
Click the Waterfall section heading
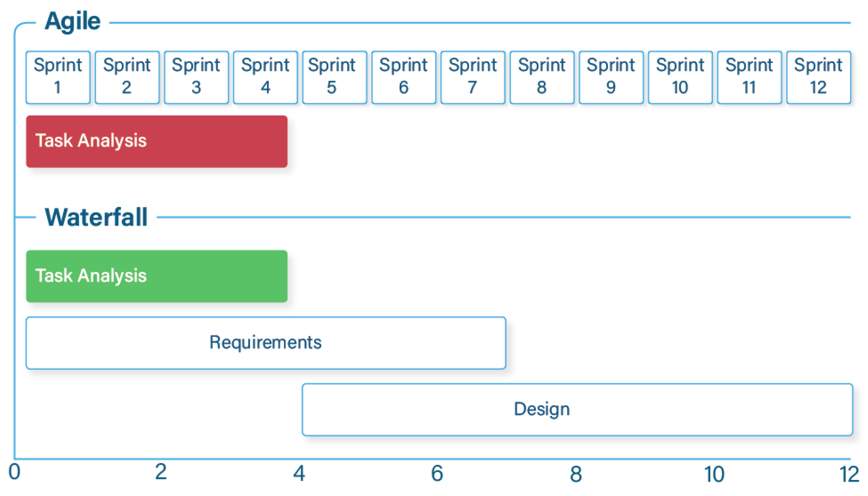click(x=96, y=217)
